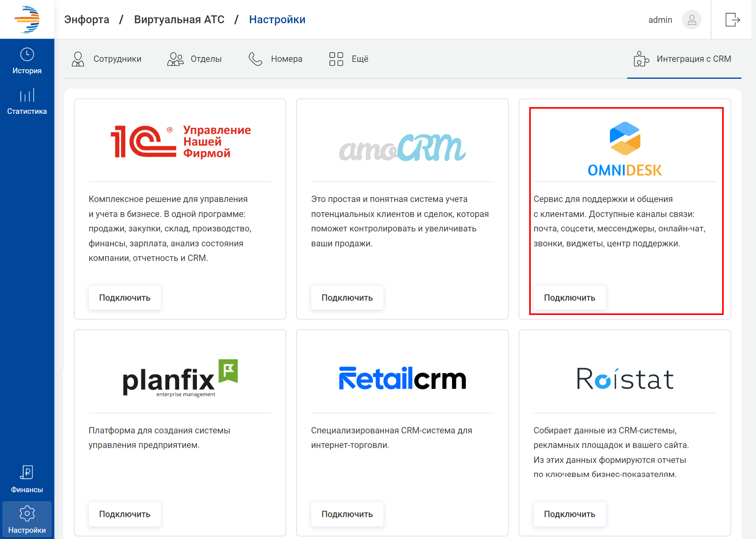Open the Настройки gear icon

tap(27, 513)
